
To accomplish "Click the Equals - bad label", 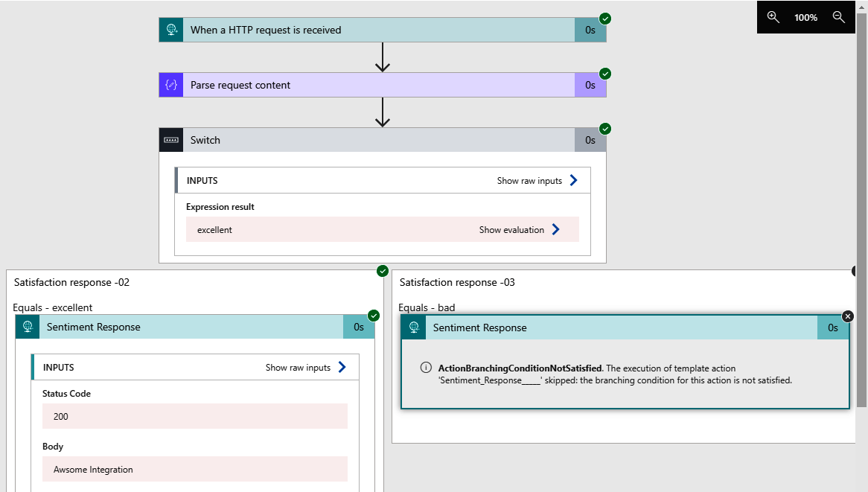I will click(x=427, y=307).
